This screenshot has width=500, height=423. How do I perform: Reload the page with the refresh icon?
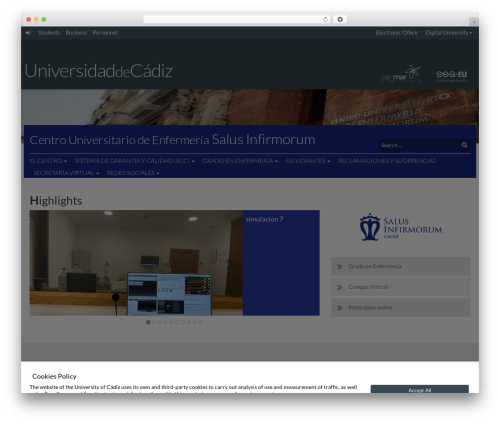tap(325, 19)
